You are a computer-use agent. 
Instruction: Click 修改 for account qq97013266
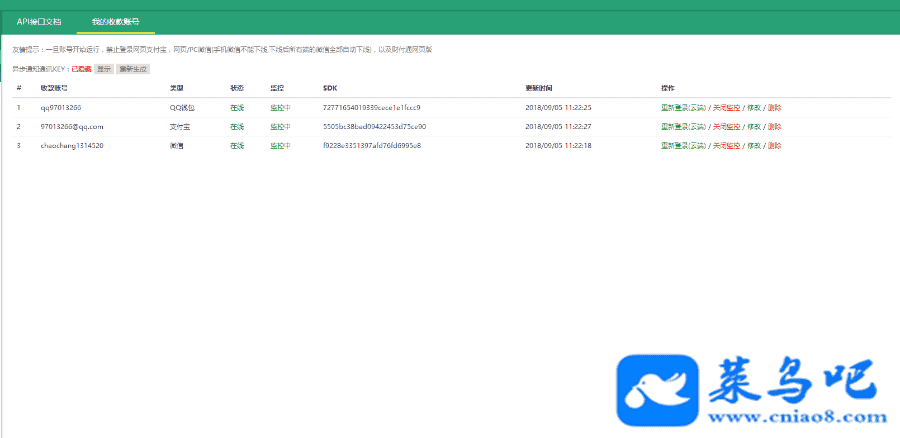tap(754, 108)
